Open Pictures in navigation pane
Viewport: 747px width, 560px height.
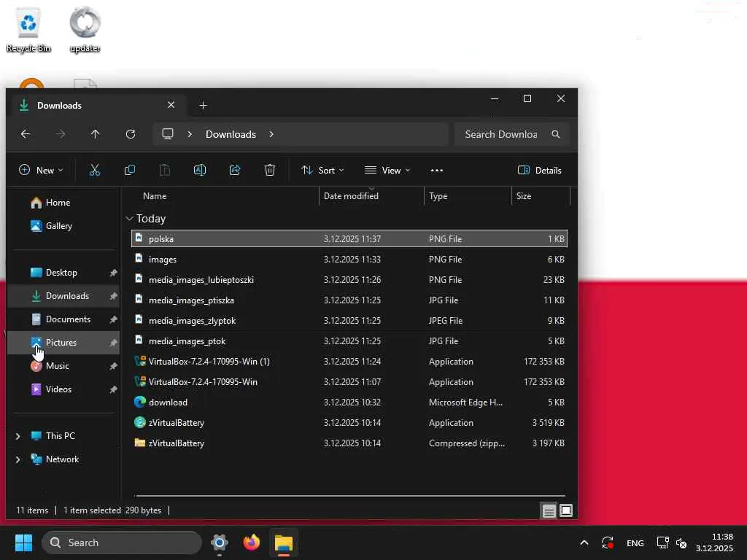pyautogui.click(x=63, y=343)
